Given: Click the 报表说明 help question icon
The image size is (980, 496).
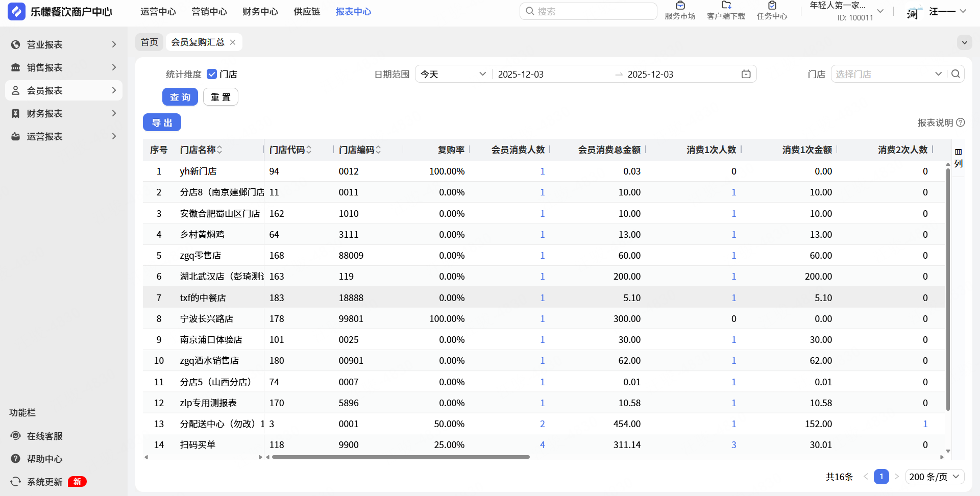Looking at the screenshot, I should pos(960,123).
